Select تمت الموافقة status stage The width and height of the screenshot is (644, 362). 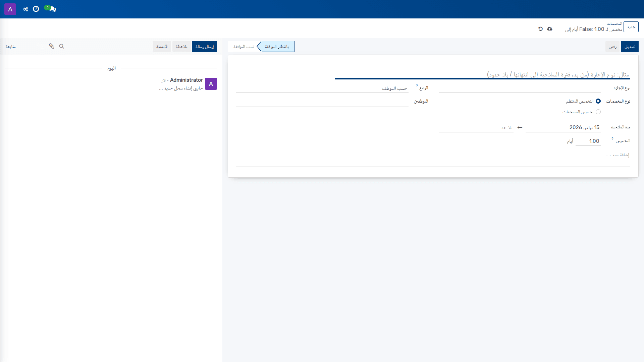(x=244, y=47)
